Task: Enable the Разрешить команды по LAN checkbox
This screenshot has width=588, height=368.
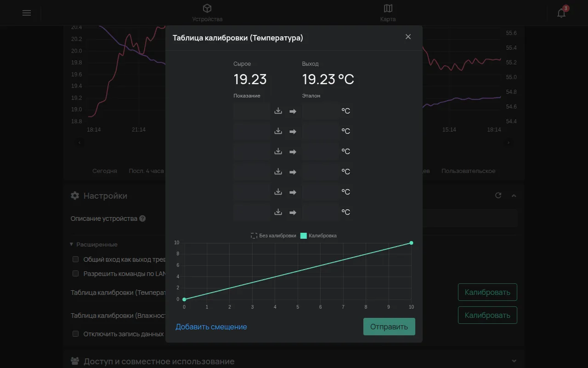Action: tap(76, 274)
